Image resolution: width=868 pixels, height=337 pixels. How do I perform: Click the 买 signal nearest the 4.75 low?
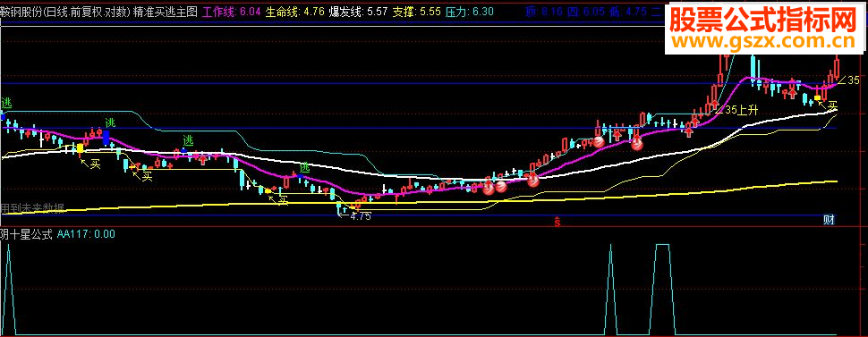(x=284, y=200)
